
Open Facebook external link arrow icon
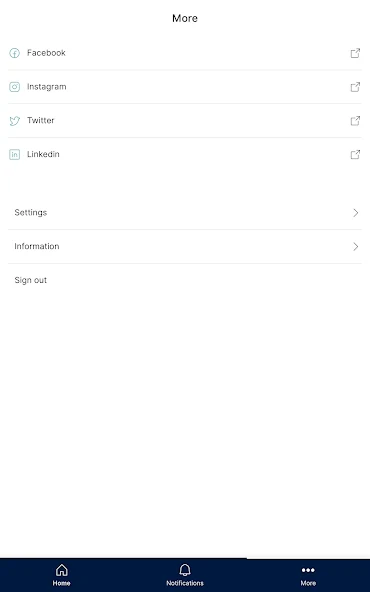click(355, 53)
